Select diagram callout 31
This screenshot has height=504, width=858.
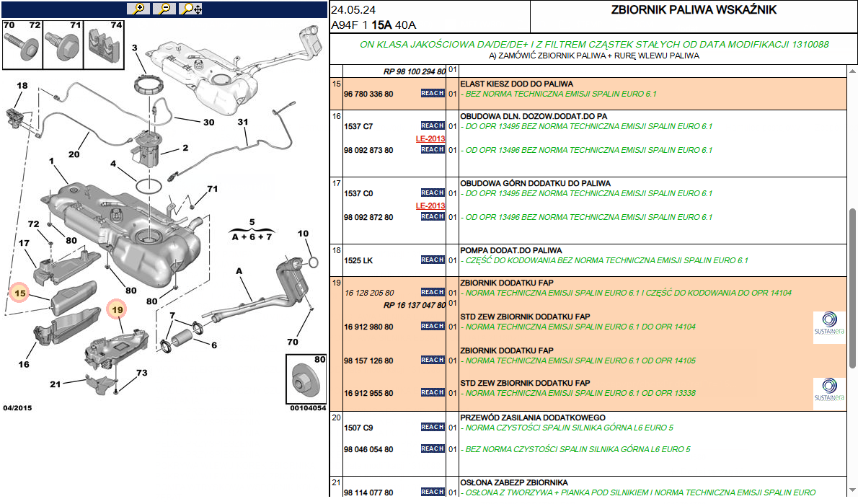coord(243,122)
